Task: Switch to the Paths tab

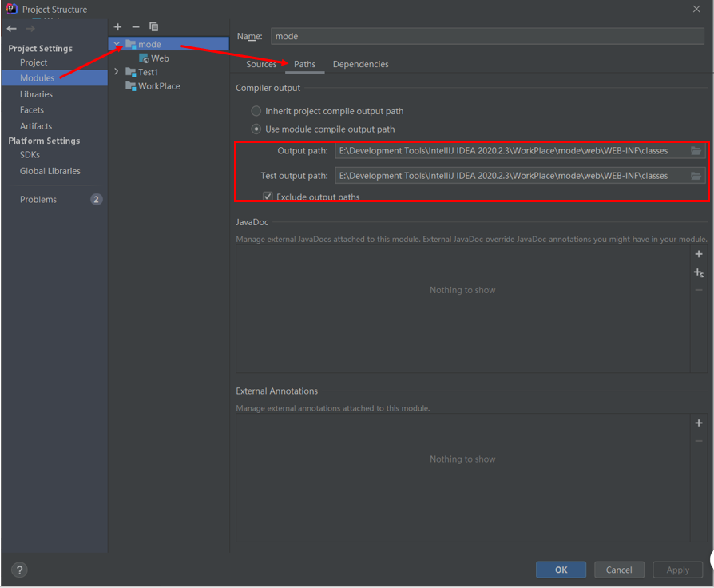Action: [x=304, y=64]
